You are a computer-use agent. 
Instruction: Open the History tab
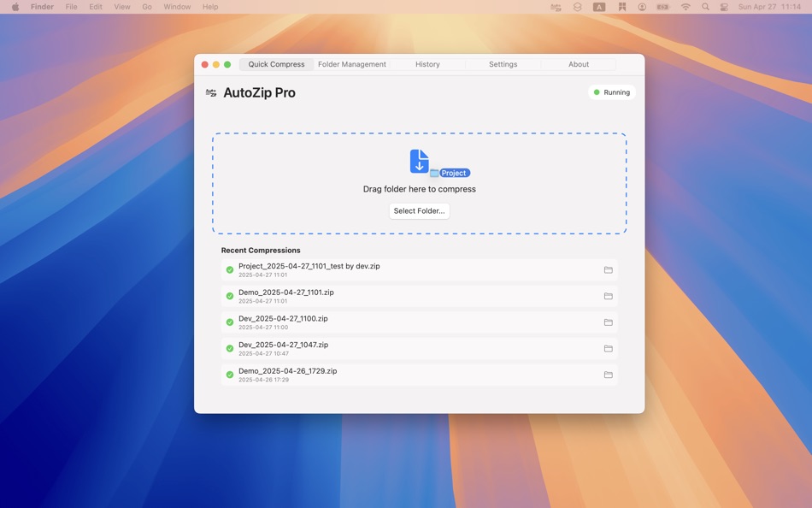coord(427,64)
